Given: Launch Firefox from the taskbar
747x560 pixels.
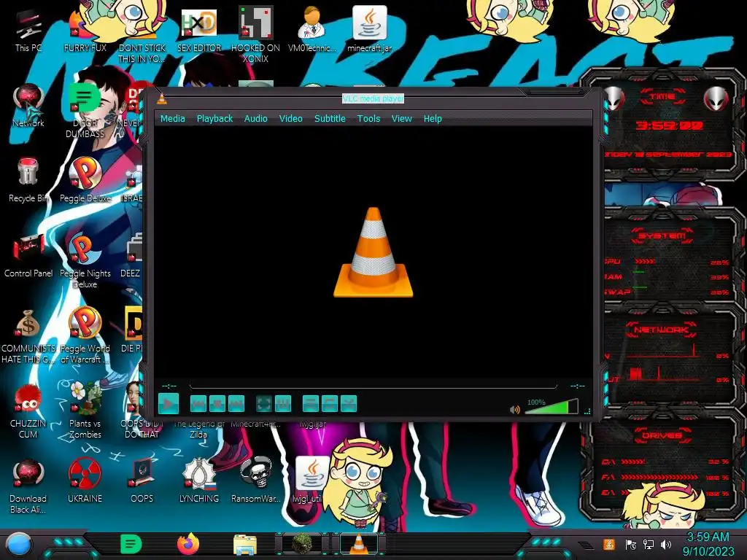Looking at the screenshot, I should coord(188,544).
